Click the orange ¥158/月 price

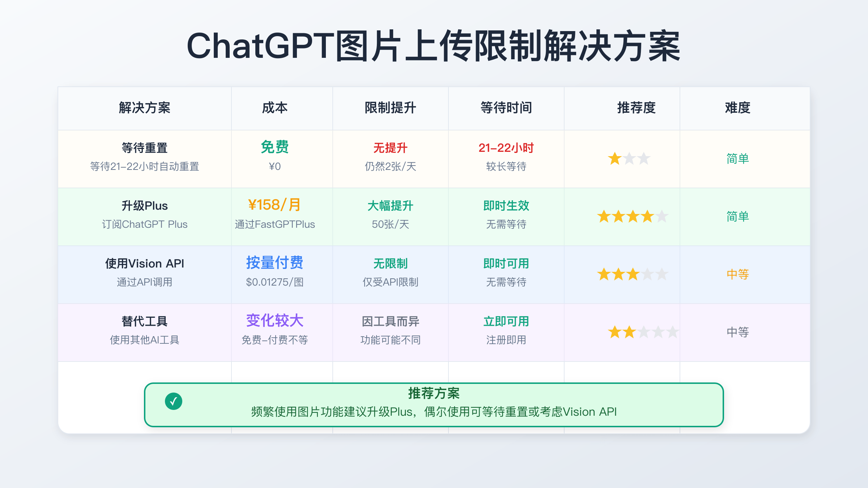pyautogui.click(x=275, y=205)
